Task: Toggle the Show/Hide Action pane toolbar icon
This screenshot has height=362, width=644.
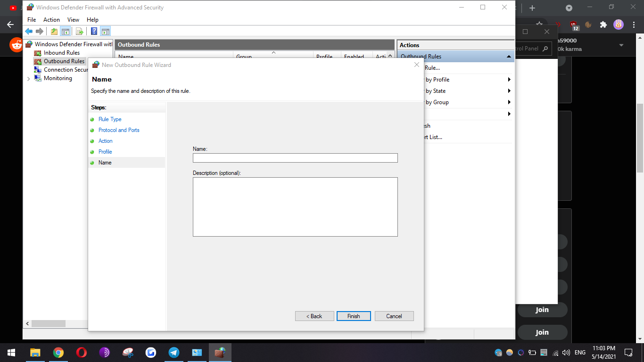Action: click(105, 31)
